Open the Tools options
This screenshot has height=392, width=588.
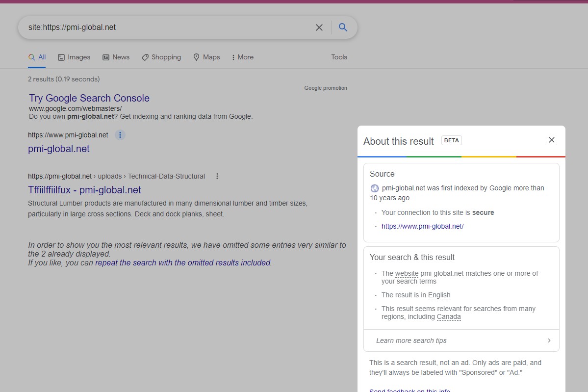point(339,57)
